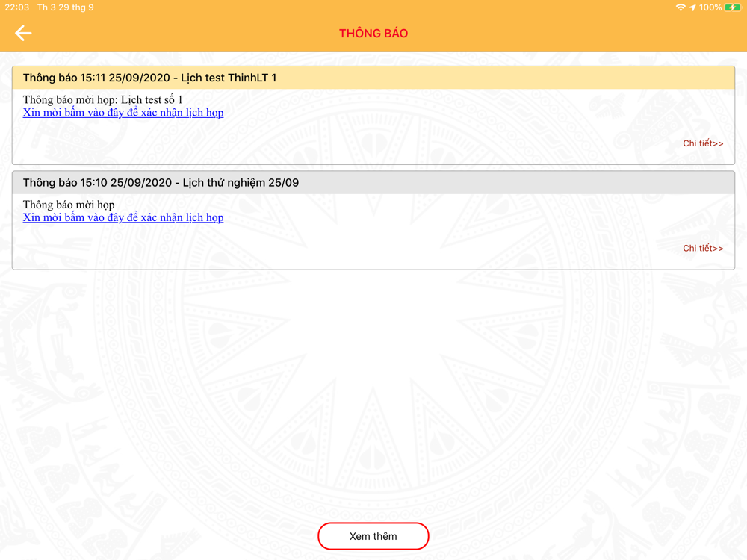Open Chi tiết for Lịch test ThinhLT 1
The image size is (747, 560).
[703, 143]
